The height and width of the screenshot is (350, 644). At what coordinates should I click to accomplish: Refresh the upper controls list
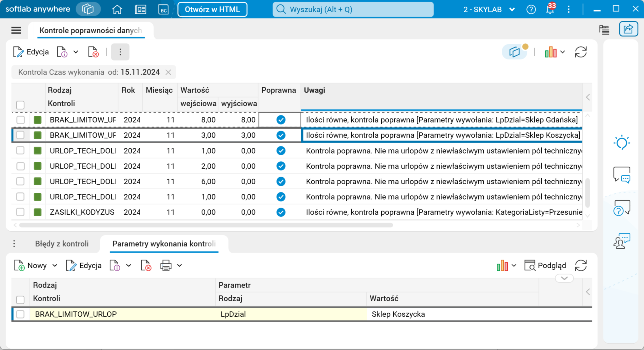point(581,52)
